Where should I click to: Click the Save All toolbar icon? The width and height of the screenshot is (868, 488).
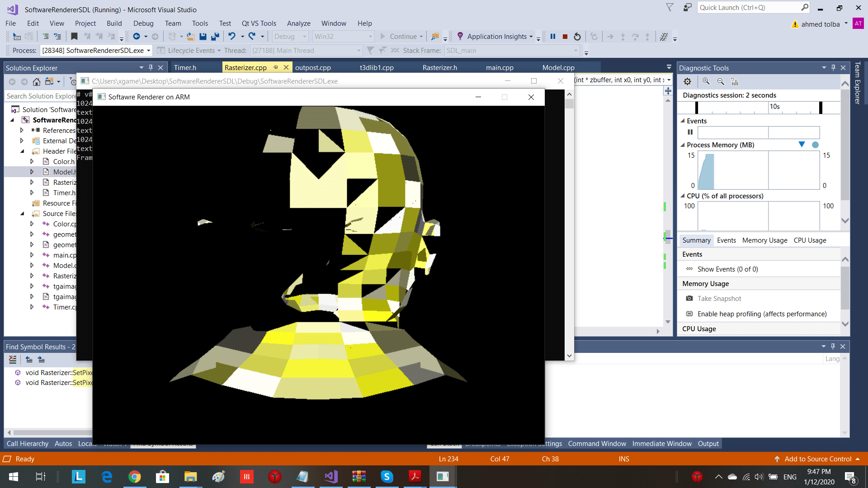pyautogui.click(x=215, y=37)
